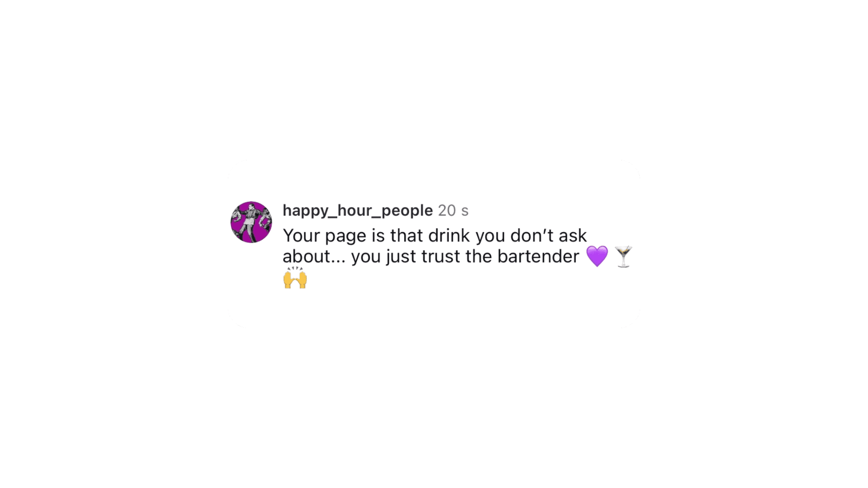Click the raising hands emoji
Image resolution: width=868 pixels, height=488 pixels.
tap(295, 278)
